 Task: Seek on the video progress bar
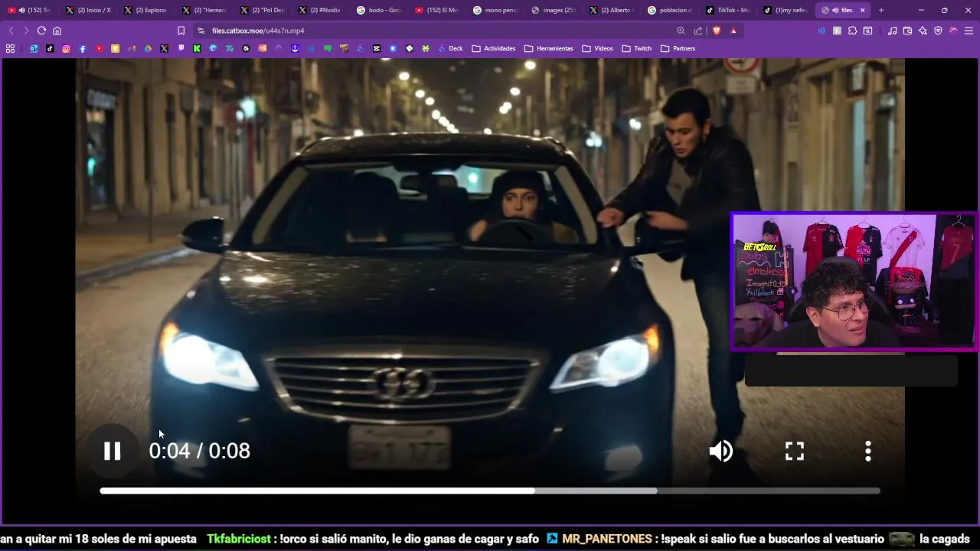tap(490, 491)
